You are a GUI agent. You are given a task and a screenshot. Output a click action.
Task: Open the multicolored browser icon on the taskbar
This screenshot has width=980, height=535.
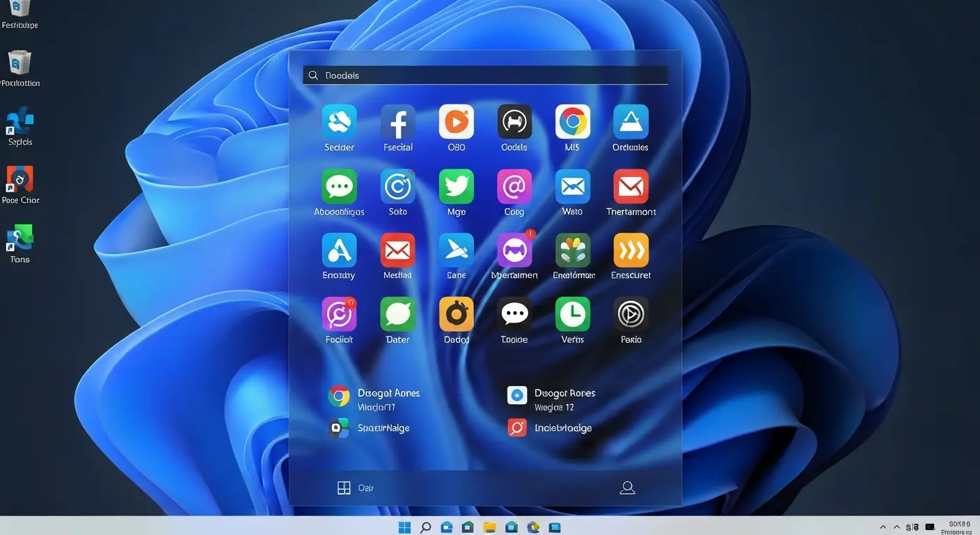[x=534, y=527]
